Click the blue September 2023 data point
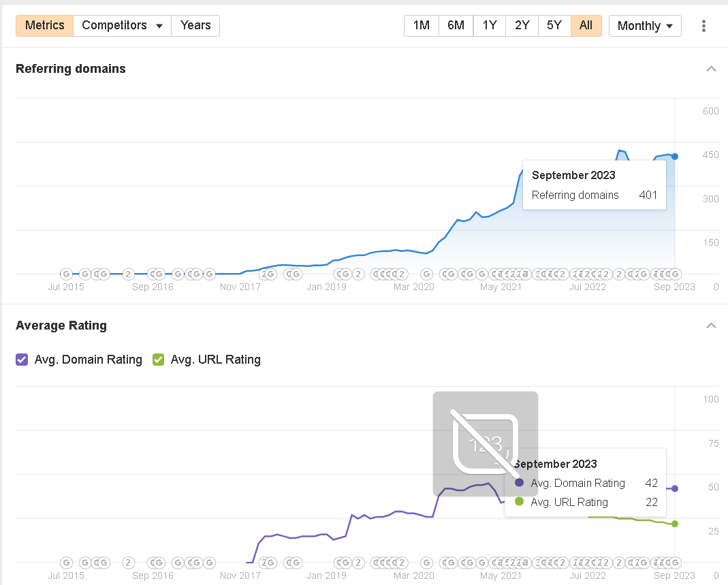This screenshot has width=728, height=585. coord(675,157)
